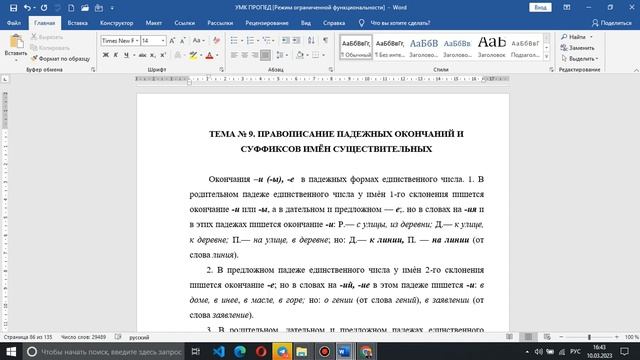Align text left

[x=234, y=55]
